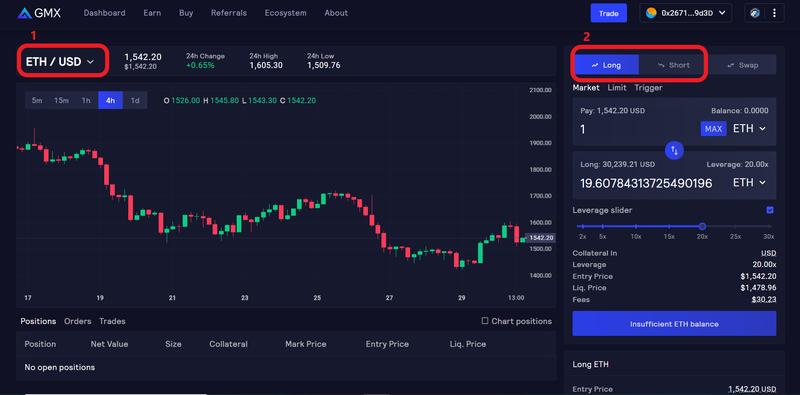
Task: Set chart timeframe to 4h
Action: (110, 101)
